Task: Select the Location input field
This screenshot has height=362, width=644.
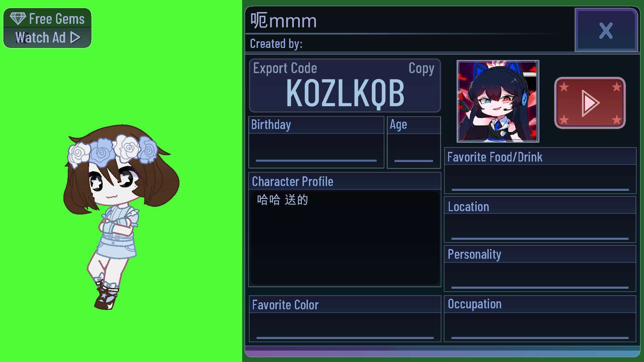Action: coord(540,228)
